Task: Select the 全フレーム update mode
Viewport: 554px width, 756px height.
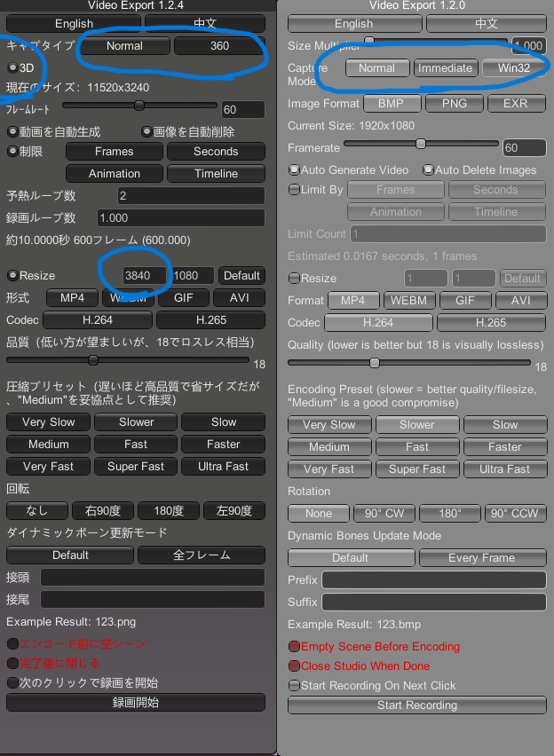Action: click(201, 555)
